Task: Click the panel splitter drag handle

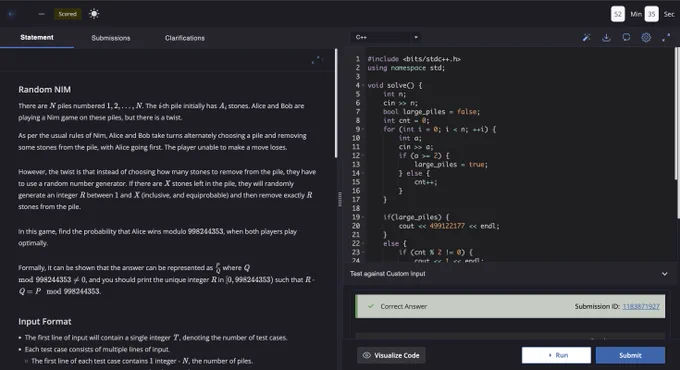Action: tap(340, 199)
